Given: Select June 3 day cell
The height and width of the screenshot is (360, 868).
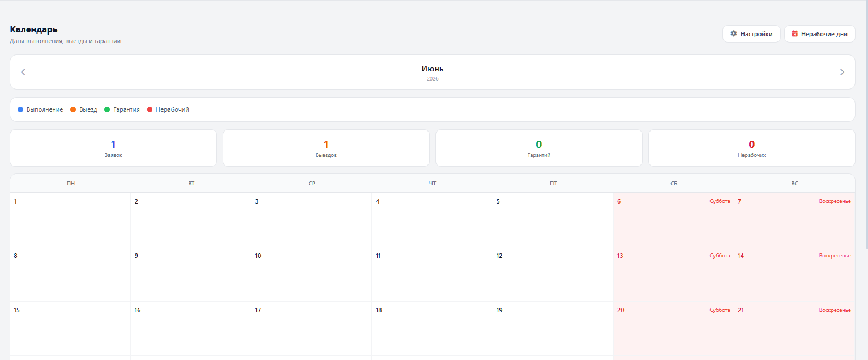Looking at the screenshot, I should coord(312,220).
